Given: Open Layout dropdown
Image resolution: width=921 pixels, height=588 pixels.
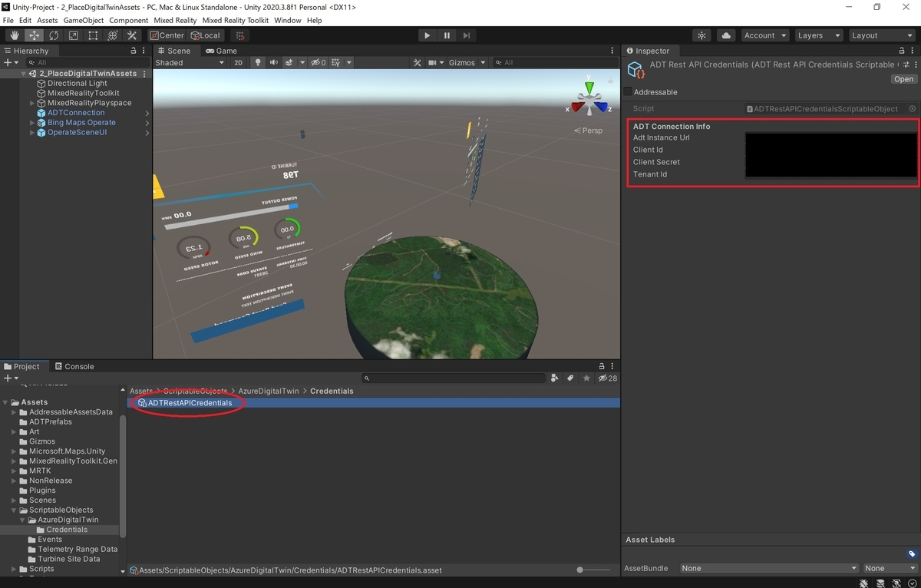Looking at the screenshot, I should click(x=881, y=35).
